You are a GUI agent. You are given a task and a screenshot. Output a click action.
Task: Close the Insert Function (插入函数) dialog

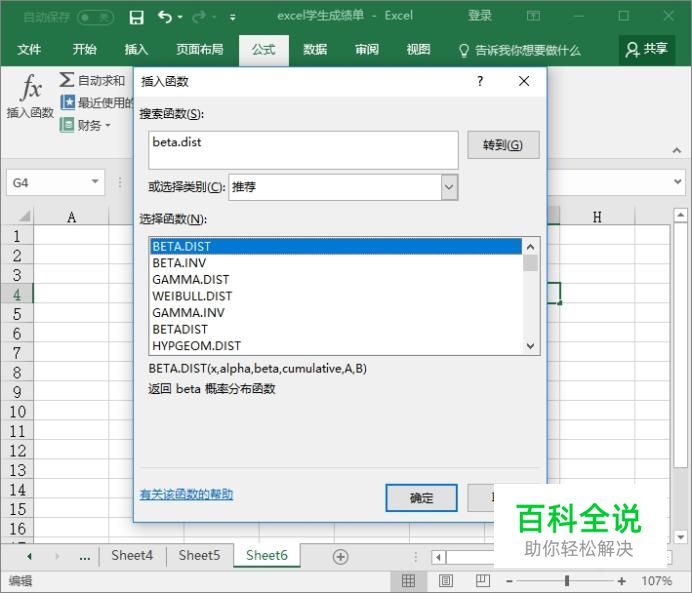click(x=524, y=81)
